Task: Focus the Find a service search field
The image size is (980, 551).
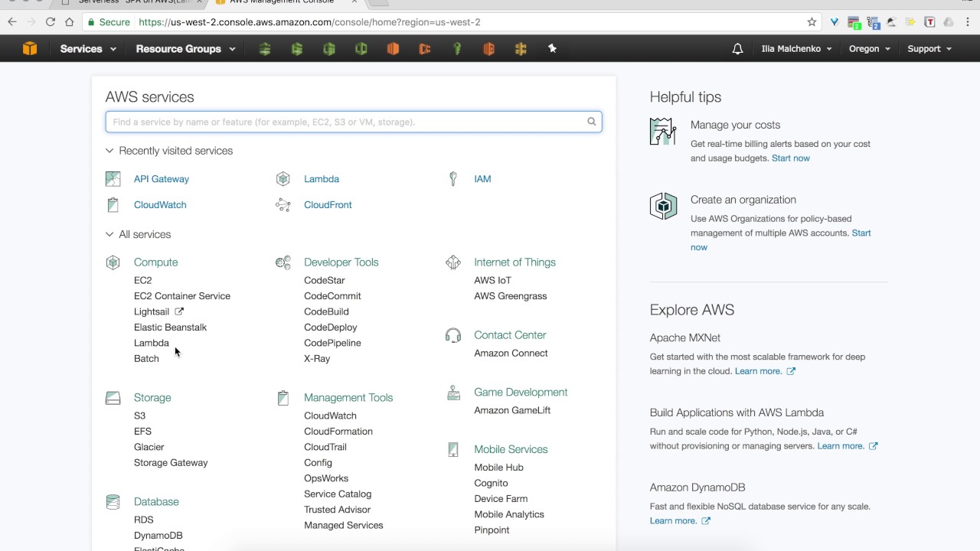Action: click(354, 122)
